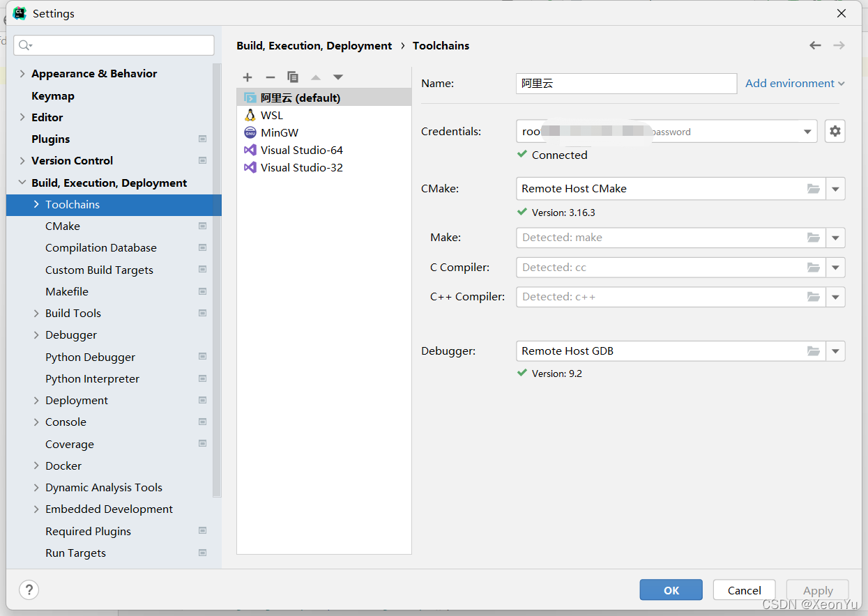Open the Make dropdown arrow

coord(835,238)
